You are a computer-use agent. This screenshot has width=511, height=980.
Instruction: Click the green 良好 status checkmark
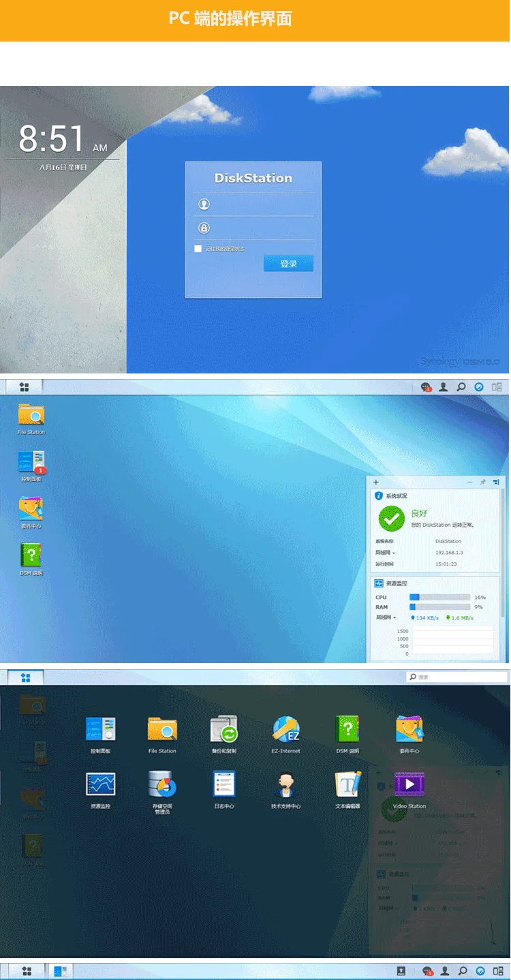[x=391, y=519]
